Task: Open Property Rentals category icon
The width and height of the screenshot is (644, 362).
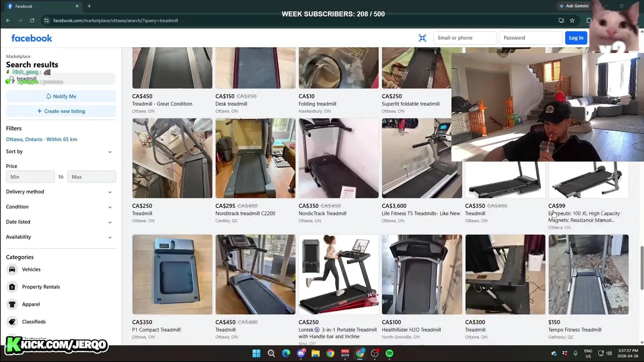Action: pos(12,287)
